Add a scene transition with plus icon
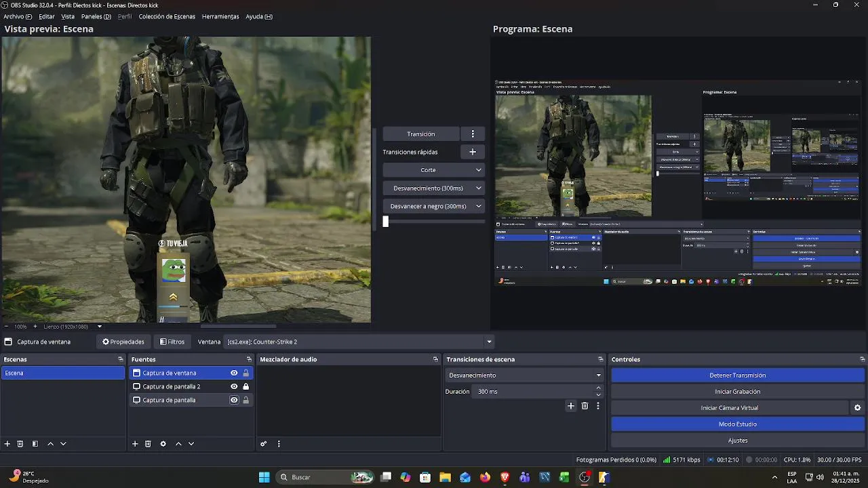The height and width of the screenshot is (488, 868). point(571,406)
